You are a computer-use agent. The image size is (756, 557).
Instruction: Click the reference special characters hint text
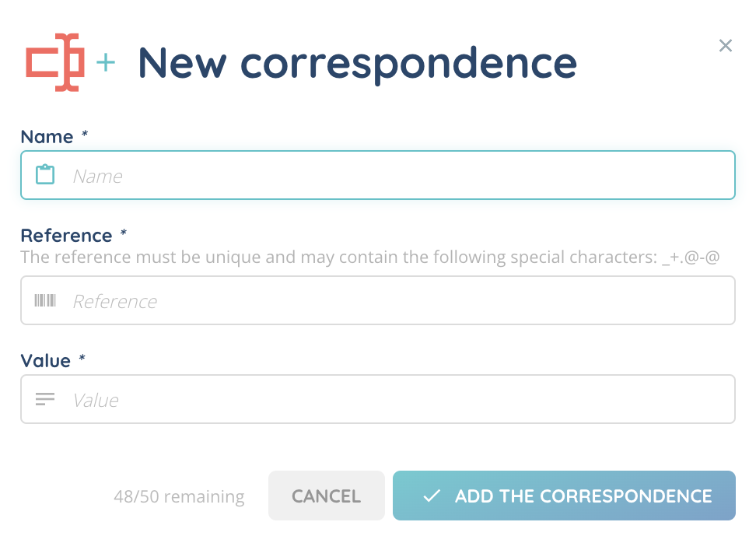369,257
